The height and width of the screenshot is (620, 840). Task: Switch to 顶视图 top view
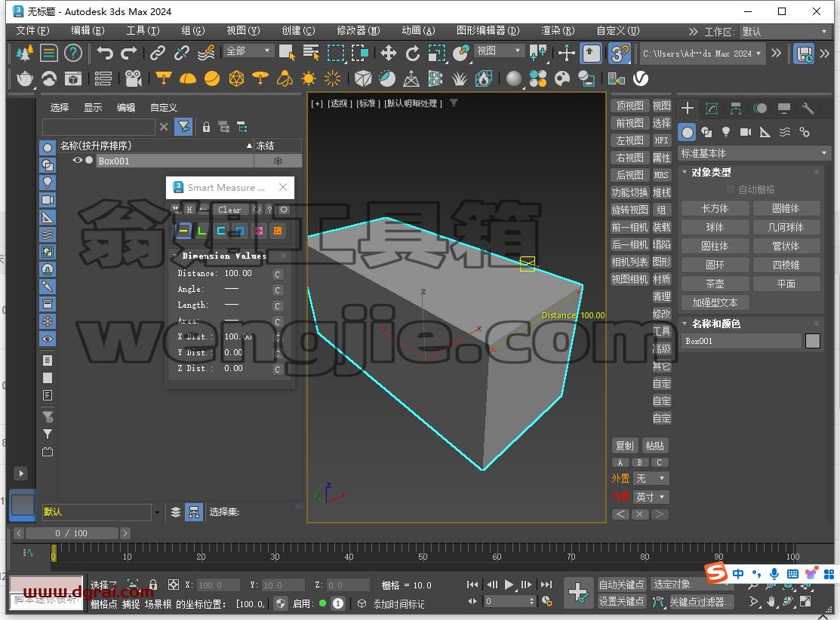coord(629,106)
